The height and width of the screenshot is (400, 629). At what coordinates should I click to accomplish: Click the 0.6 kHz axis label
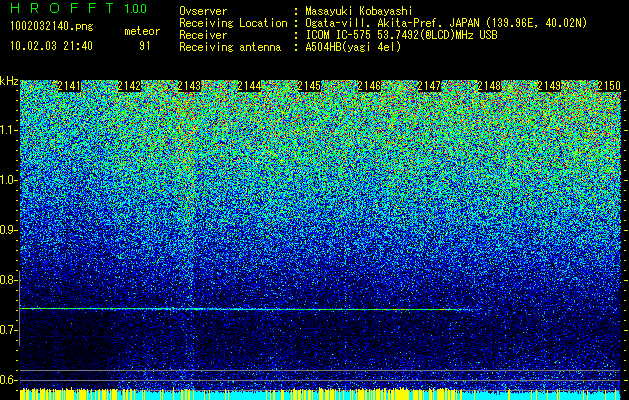click(7, 380)
